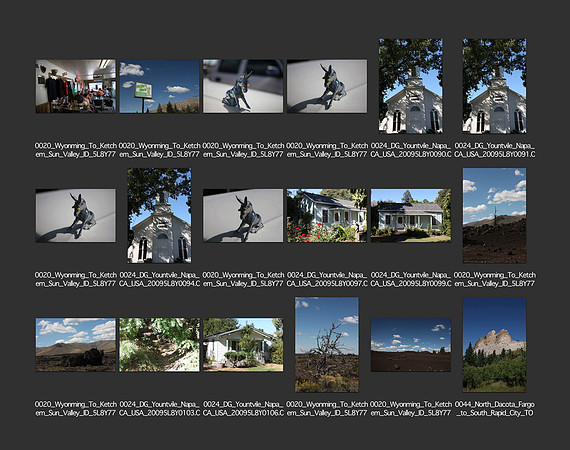The height and width of the screenshot is (450, 570).
Task: Open the dead tree on lava photo
Action: pos(327,345)
